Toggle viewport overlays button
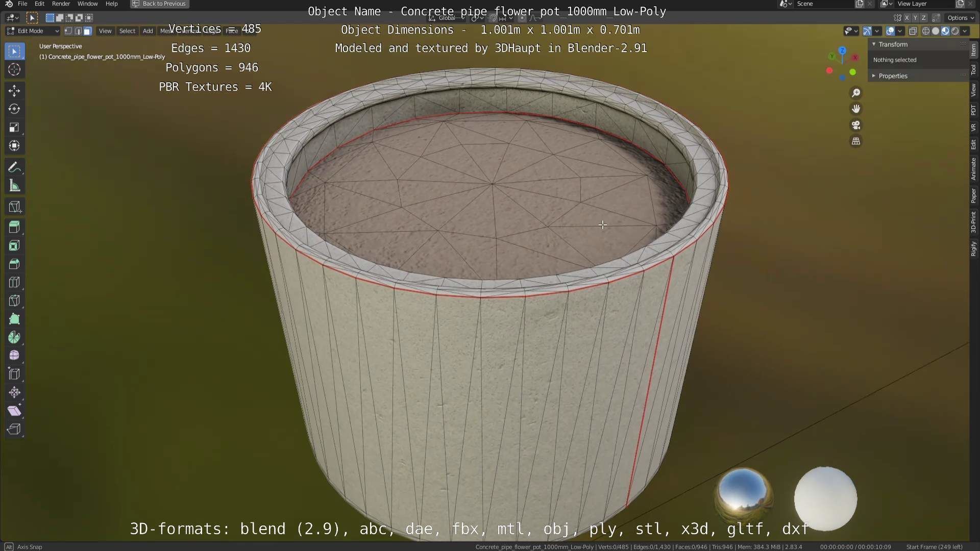Viewport: 980px width, 551px height. (890, 31)
